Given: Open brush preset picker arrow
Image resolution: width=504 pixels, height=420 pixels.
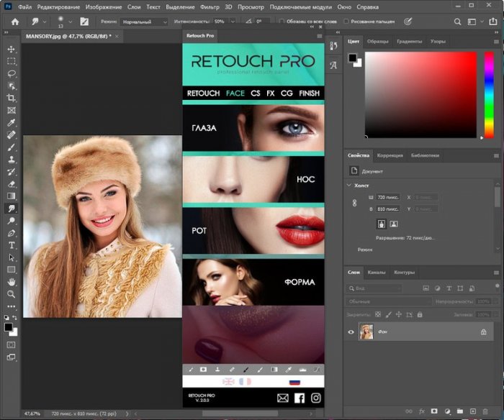Looking at the screenshot, I should 71,22.
